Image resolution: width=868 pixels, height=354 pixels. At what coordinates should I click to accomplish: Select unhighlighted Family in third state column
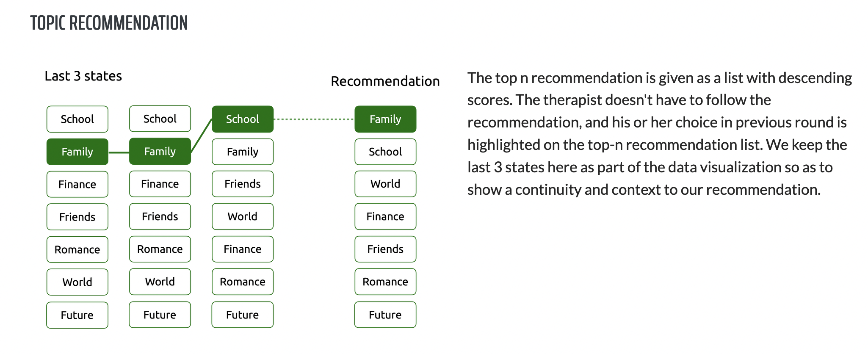point(243,152)
